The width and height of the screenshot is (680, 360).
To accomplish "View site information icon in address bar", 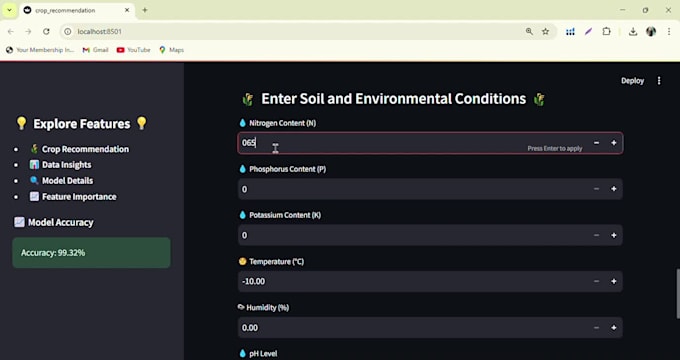I will [68, 32].
